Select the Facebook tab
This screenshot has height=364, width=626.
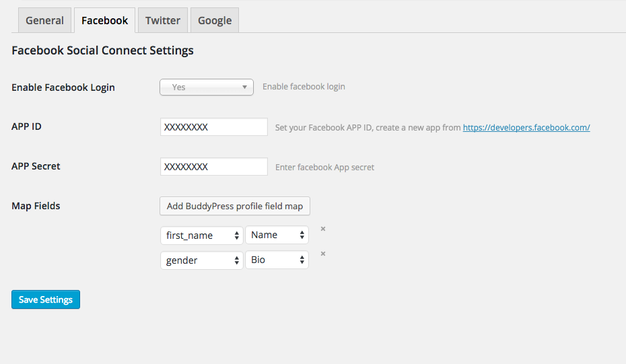pos(104,20)
